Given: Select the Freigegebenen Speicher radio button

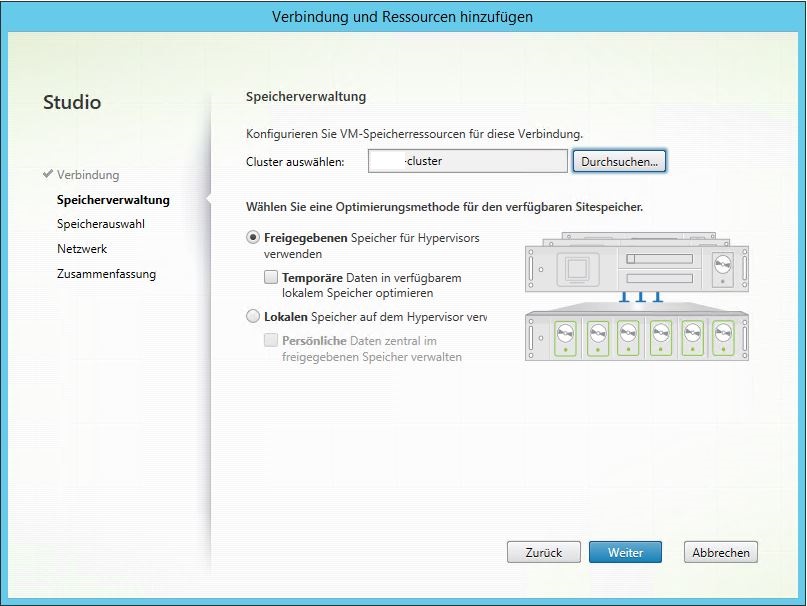Looking at the screenshot, I should click(253, 239).
